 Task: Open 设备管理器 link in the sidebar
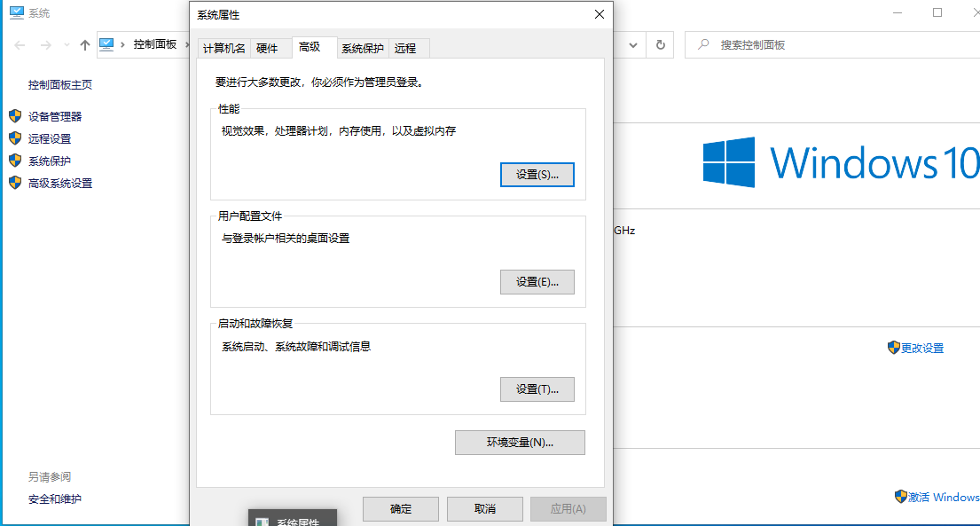55,116
